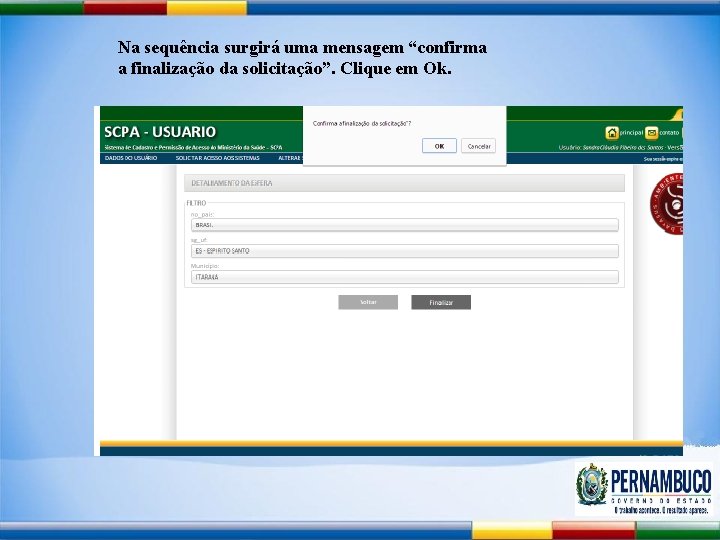
Task: Click the no_pais field showing BRASIL
Action: pyautogui.click(x=405, y=225)
